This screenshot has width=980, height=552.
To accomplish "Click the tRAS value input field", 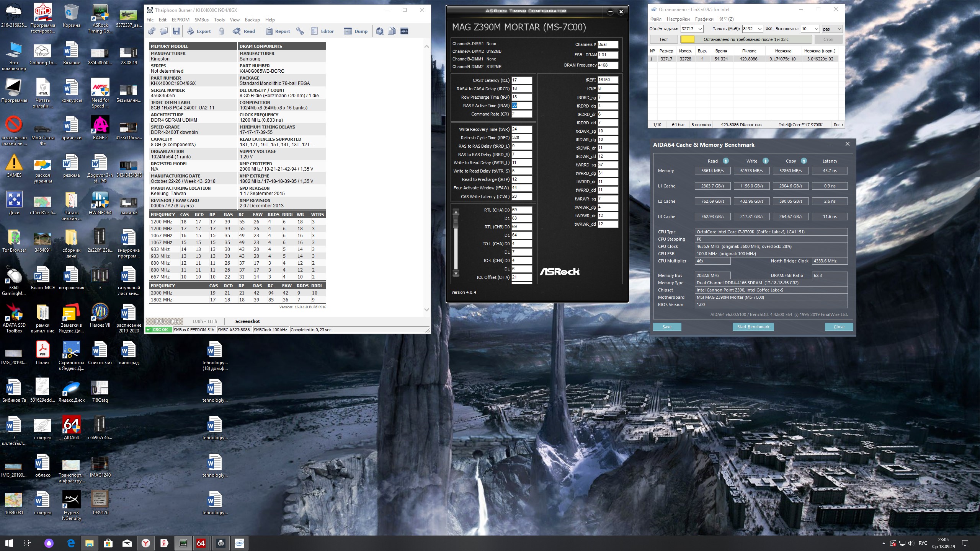I will tap(521, 106).
